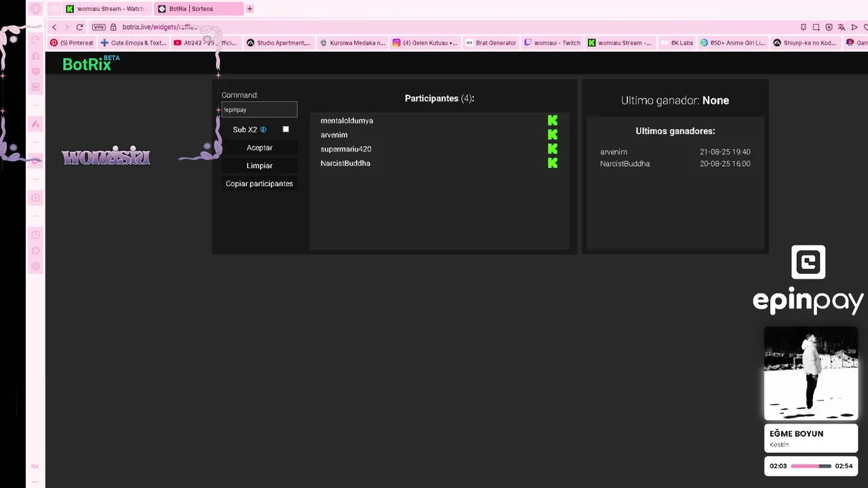Open the Brat Generator bookmark
868x488 pixels.
point(492,43)
